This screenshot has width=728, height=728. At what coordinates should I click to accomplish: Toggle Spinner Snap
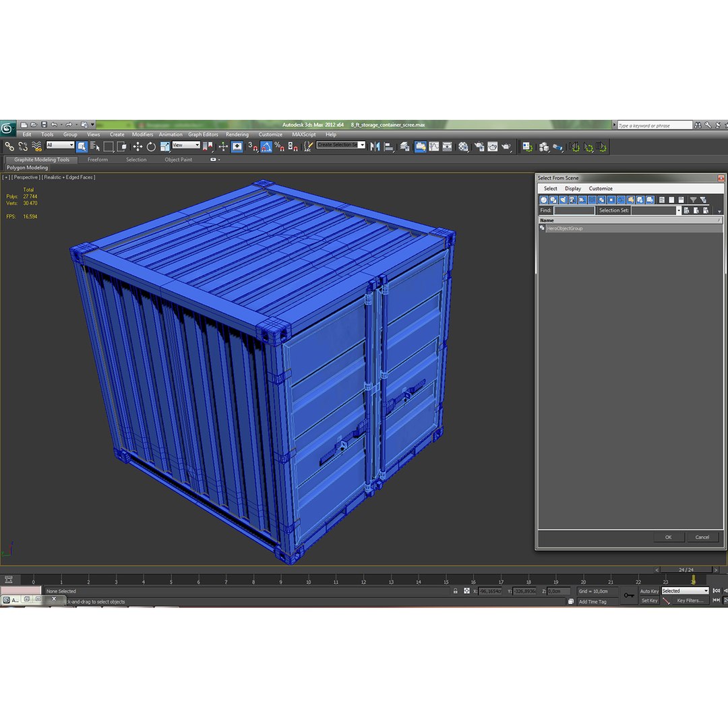click(293, 147)
